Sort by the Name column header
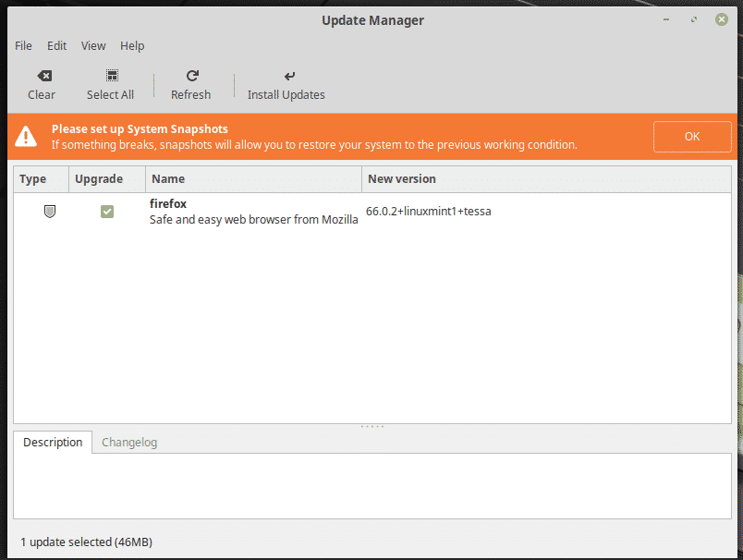This screenshot has width=743, height=560. click(252, 178)
